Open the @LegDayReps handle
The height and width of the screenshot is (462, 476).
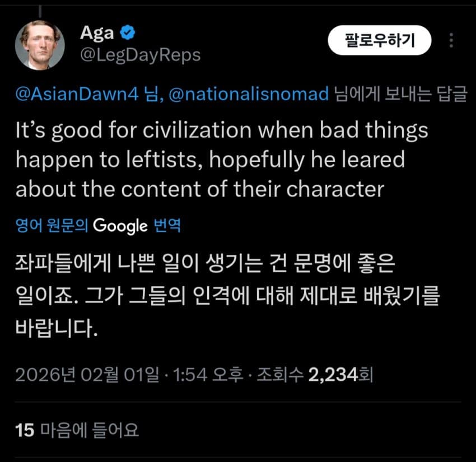tap(140, 55)
